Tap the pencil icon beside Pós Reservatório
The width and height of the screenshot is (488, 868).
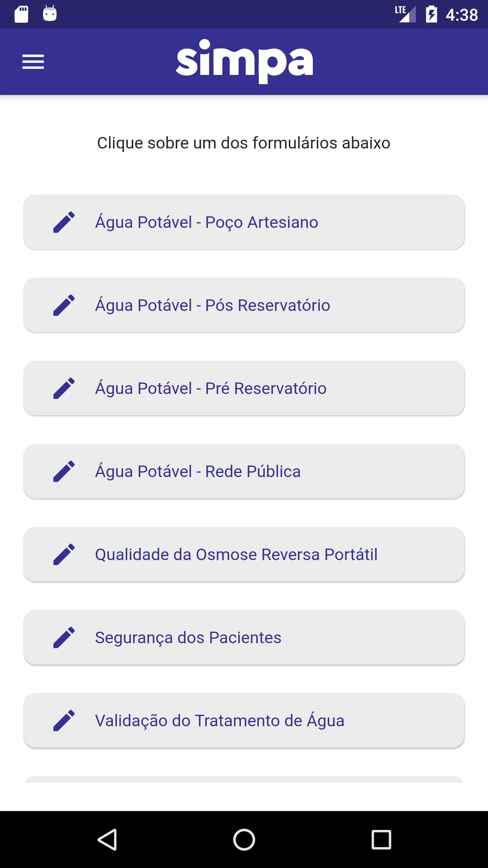point(64,305)
